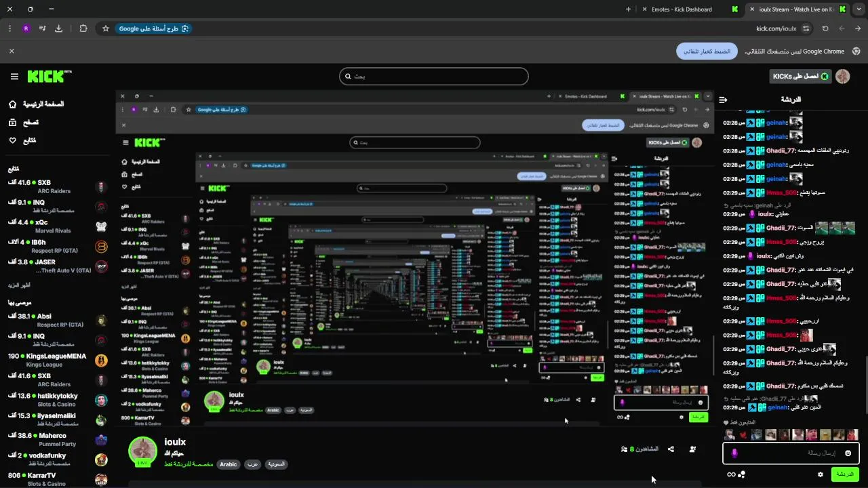
Task: Dismiss the default browser infobar
Action: [x=12, y=51]
